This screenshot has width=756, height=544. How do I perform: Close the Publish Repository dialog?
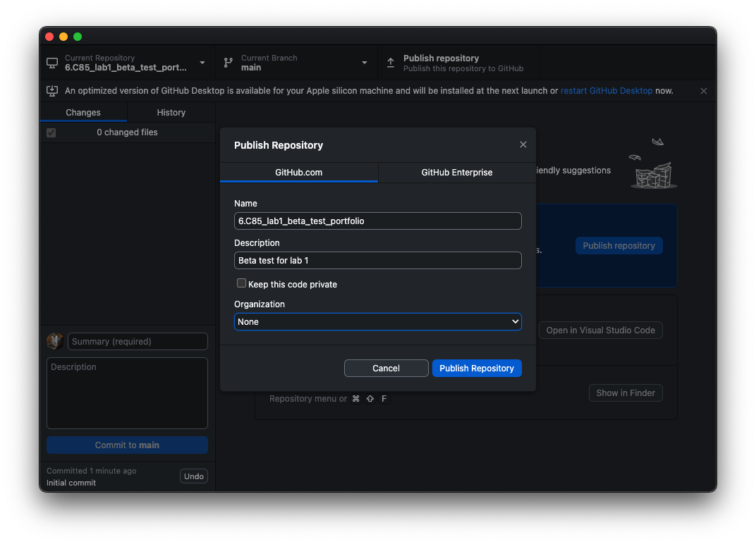[x=523, y=144]
